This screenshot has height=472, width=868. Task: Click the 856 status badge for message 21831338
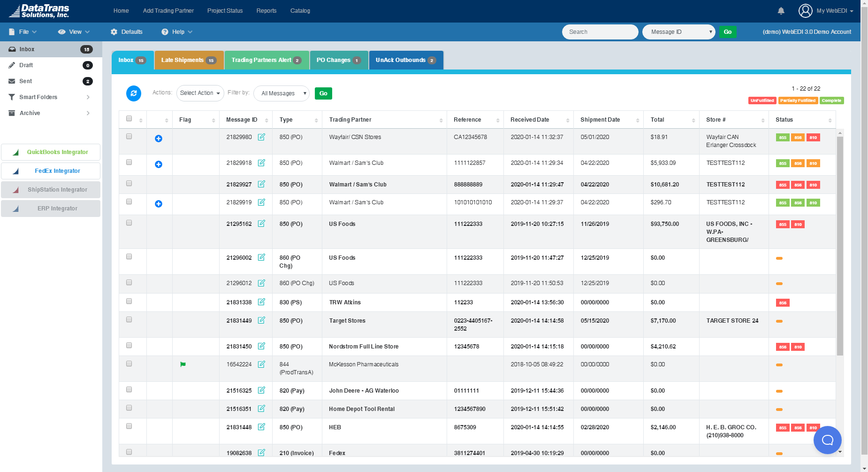[x=783, y=303]
